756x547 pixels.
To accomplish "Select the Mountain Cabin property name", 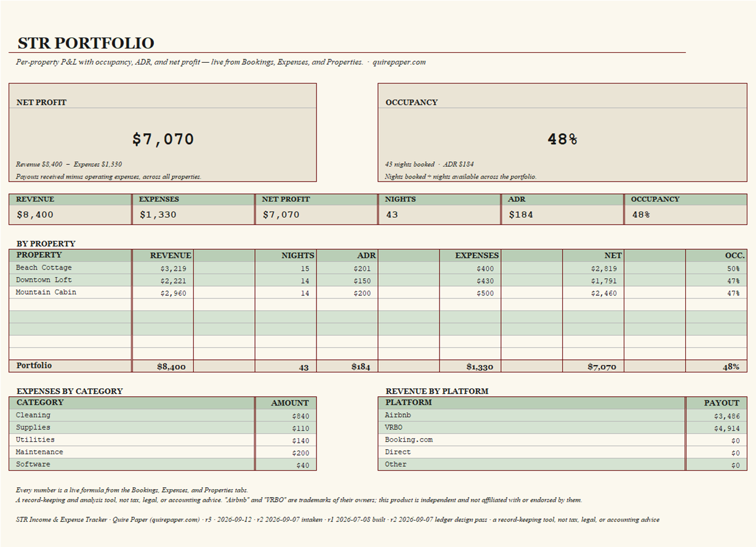I will pos(46,292).
